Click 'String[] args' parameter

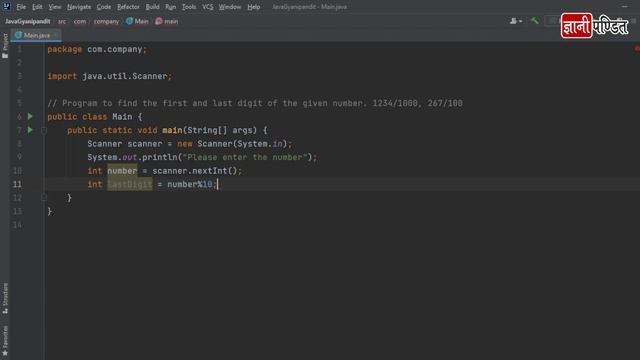pos(220,130)
